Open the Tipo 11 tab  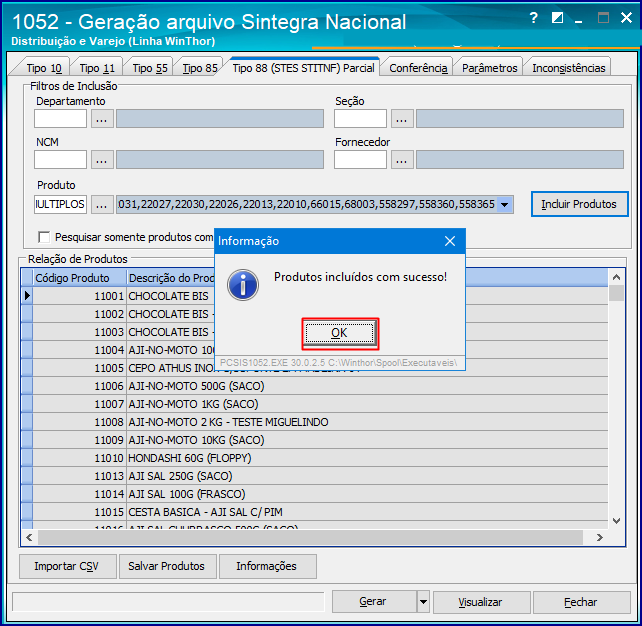(x=97, y=68)
